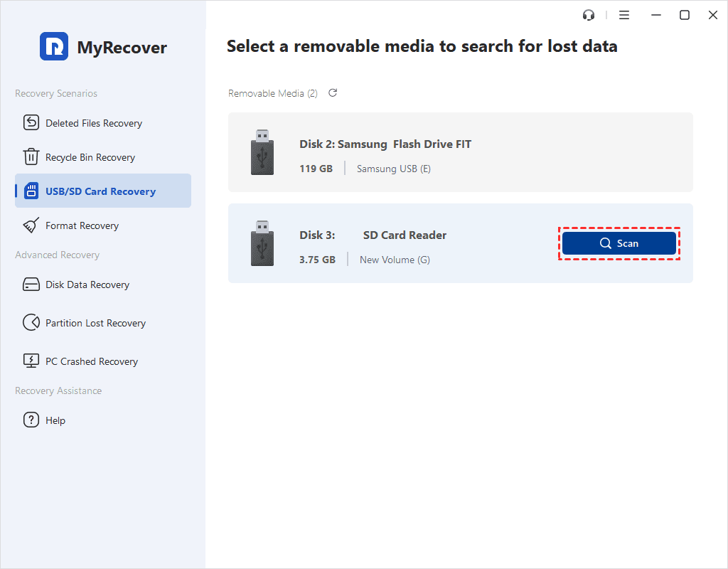Click the '119 GB' size text
Screen dimensions: 728x569
click(316, 169)
